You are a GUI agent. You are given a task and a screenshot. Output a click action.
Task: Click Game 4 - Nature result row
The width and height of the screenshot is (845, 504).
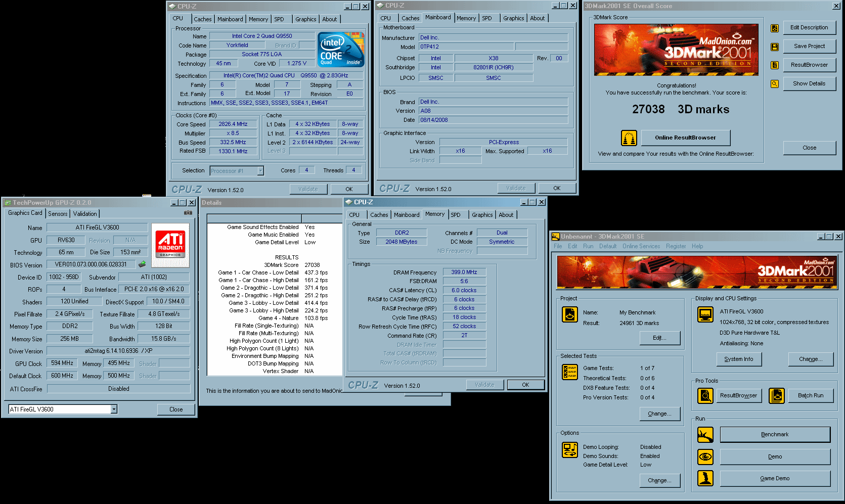(274, 318)
